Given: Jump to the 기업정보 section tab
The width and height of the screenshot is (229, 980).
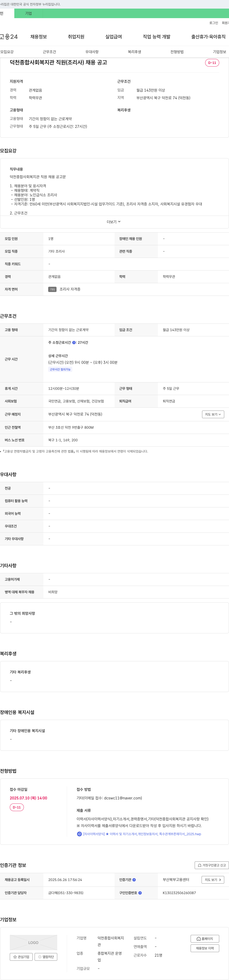Looking at the screenshot, I should (219, 52).
